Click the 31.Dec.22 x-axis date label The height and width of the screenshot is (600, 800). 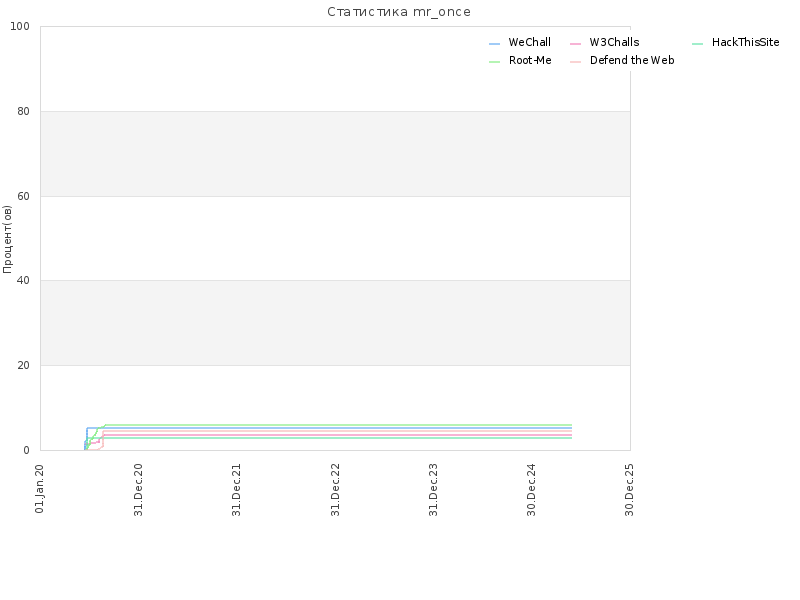pyautogui.click(x=335, y=490)
